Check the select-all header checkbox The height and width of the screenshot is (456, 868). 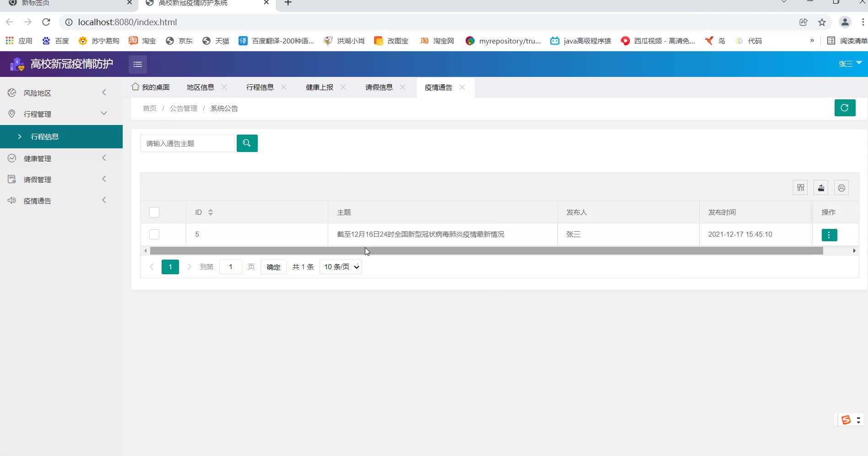(x=154, y=212)
